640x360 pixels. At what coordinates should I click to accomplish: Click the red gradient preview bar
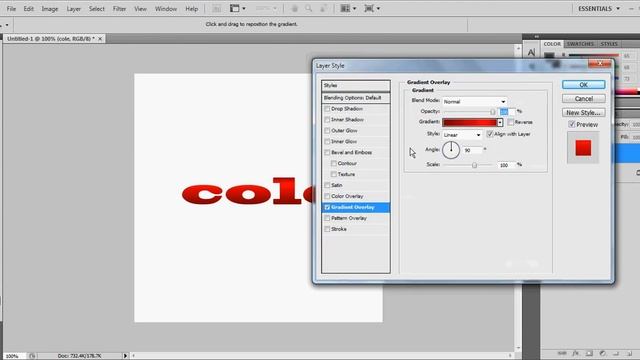pyautogui.click(x=469, y=122)
